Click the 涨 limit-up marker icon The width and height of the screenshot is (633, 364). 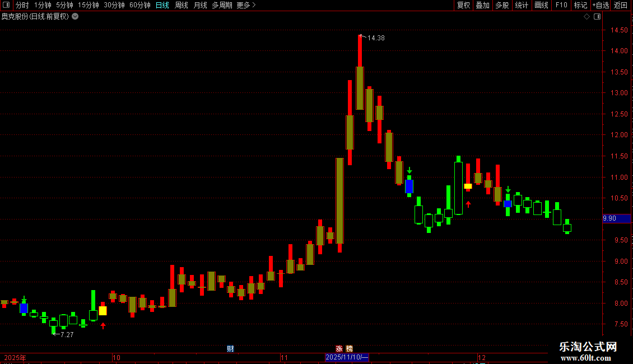[x=339, y=349]
